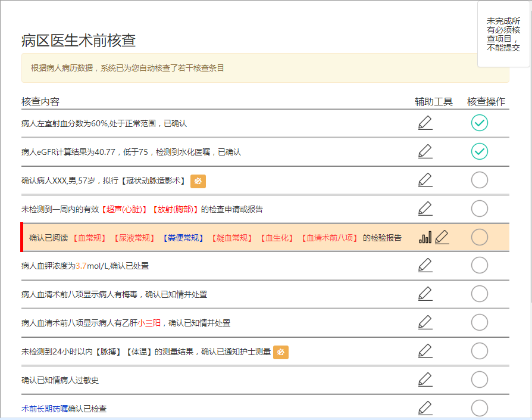Click edit pencil for 血钾浓度 row
Image resolution: width=532 pixels, height=420 pixels.
pyautogui.click(x=425, y=265)
